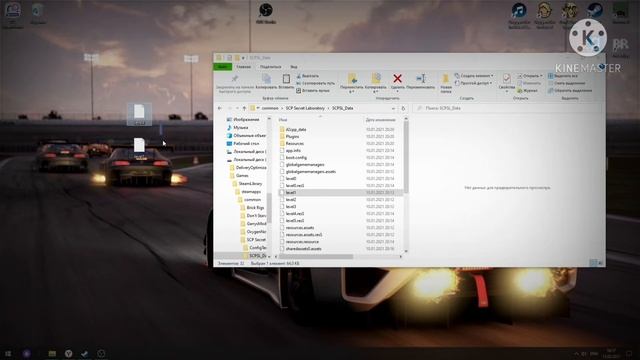Click the common breadcrumb in address bar
The image size is (640, 360).
[270, 108]
